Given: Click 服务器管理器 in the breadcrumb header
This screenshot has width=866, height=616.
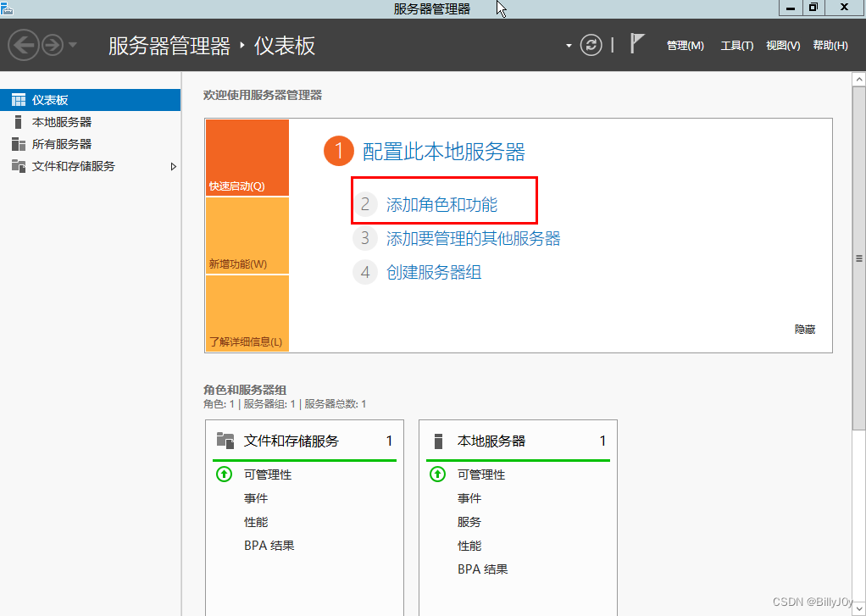Looking at the screenshot, I should click(x=169, y=45).
